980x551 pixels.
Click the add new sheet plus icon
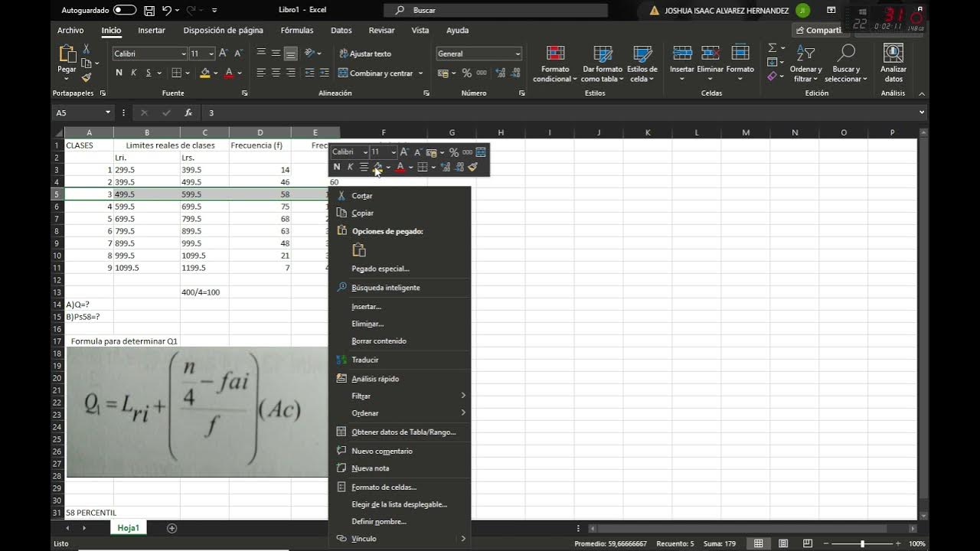[x=171, y=528]
